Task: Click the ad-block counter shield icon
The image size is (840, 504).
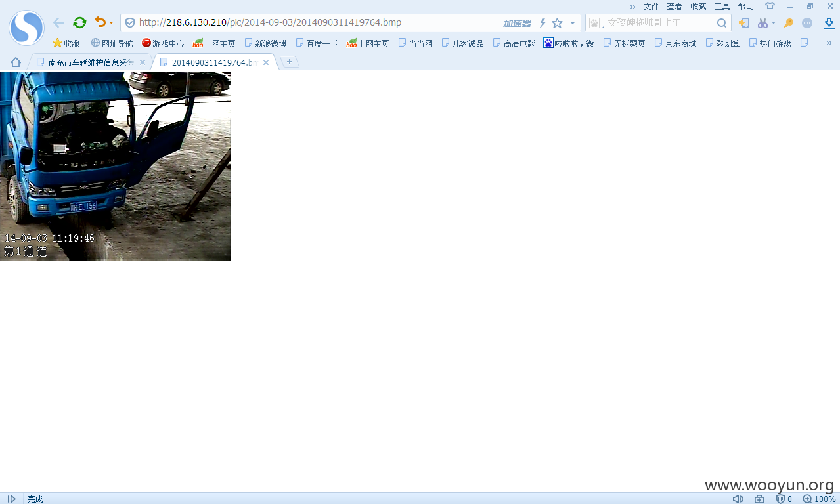Action: 784,499
